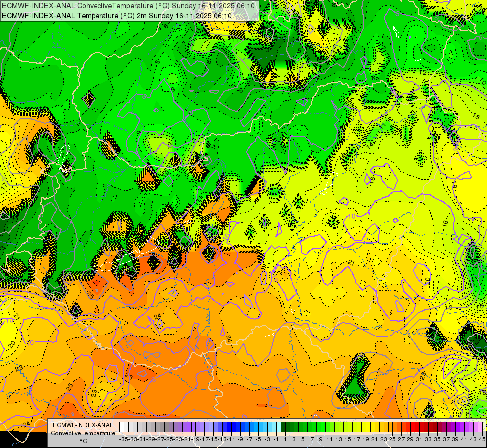Click the '-15' legend scale value
The image size is (487, 448).
(x=213, y=440)
